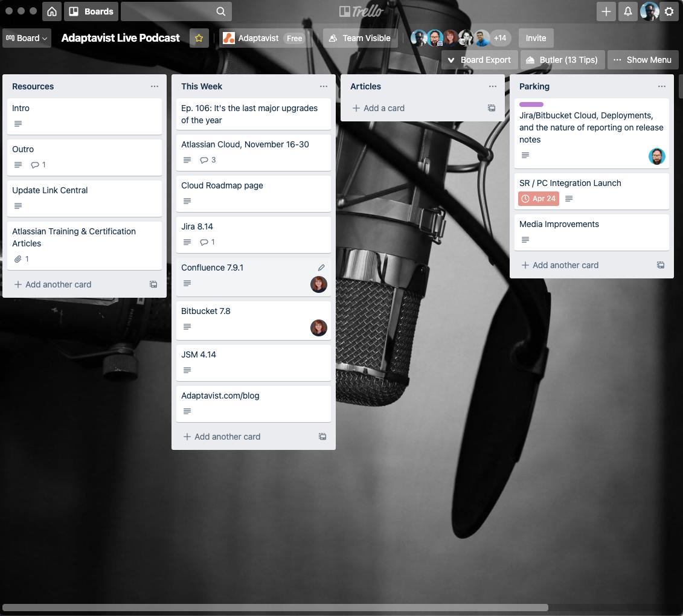Image resolution: width=683 pixels, height=616 pixels.
Task: Click member avatar on Bitbucket 7.8 card
Action: [x=318, y=327]
